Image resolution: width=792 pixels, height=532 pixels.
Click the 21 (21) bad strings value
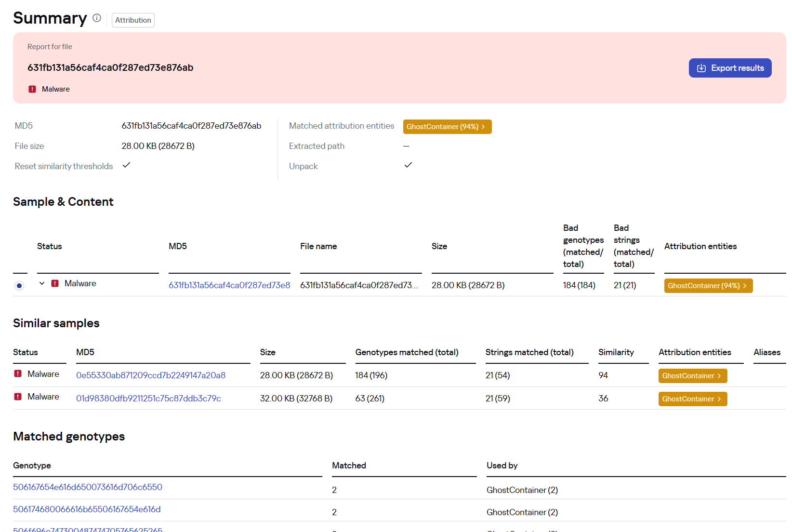(x=625, y=285)
